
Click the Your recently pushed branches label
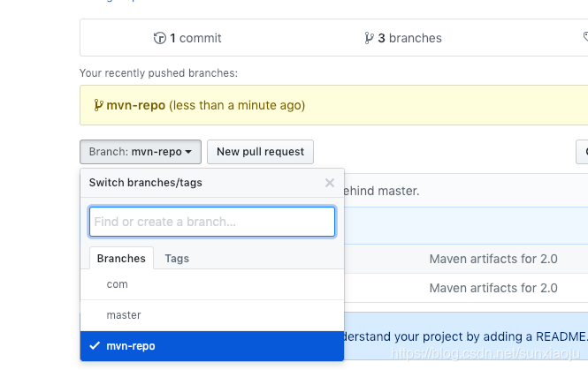[158, 73]
